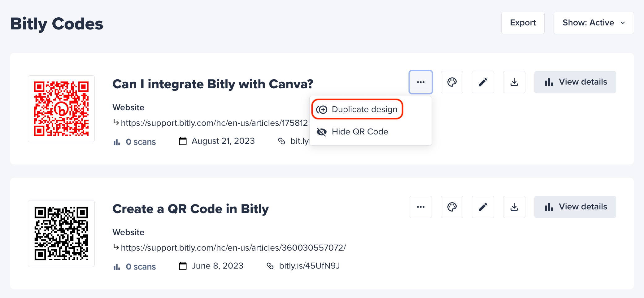Click the Export button
Screen dimensions: 644x298
(523, 23)
